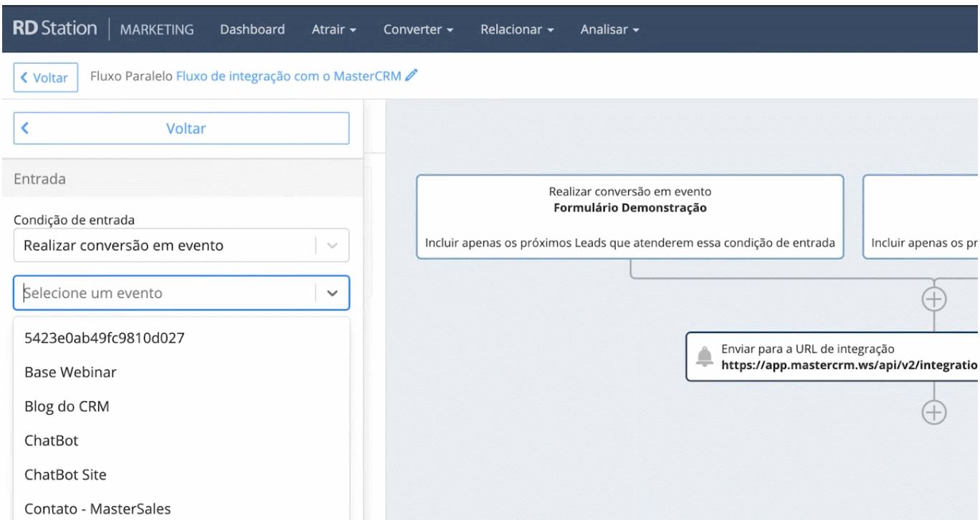This screenshot has width=980, height=520.
Task: Select the Blog do CRM event
Action: [x=181, y=406]
